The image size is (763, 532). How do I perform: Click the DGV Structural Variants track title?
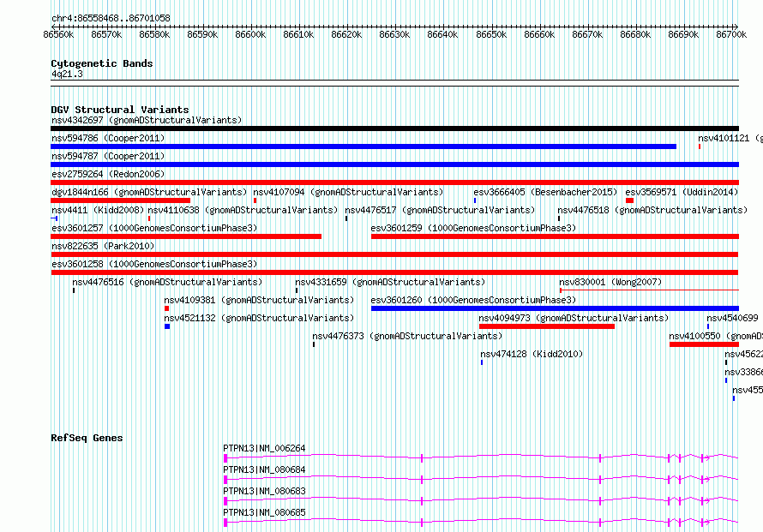120,110
